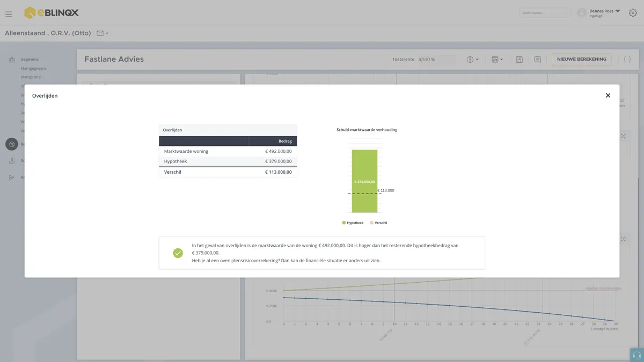644x362 pixels.
Task: Click the Schuld-marktwaarde verhouding chart title
Action: pyautogui.click(x=367, y=130)
